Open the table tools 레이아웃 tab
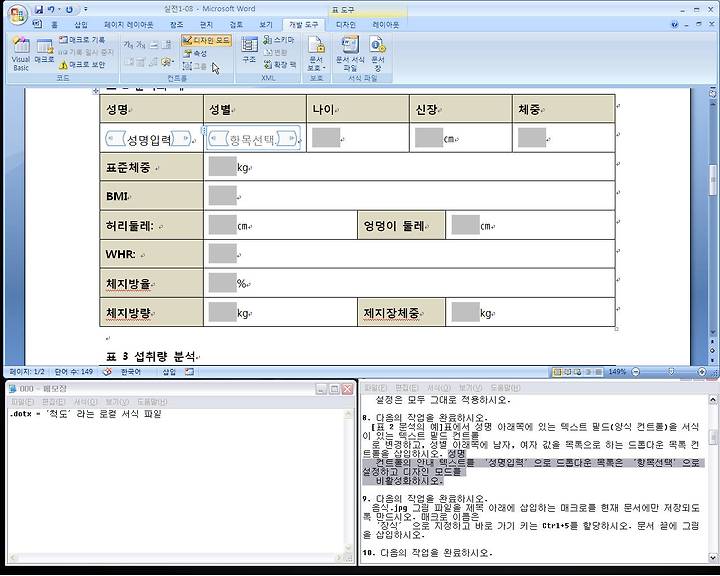 click(x=386, y=25)
